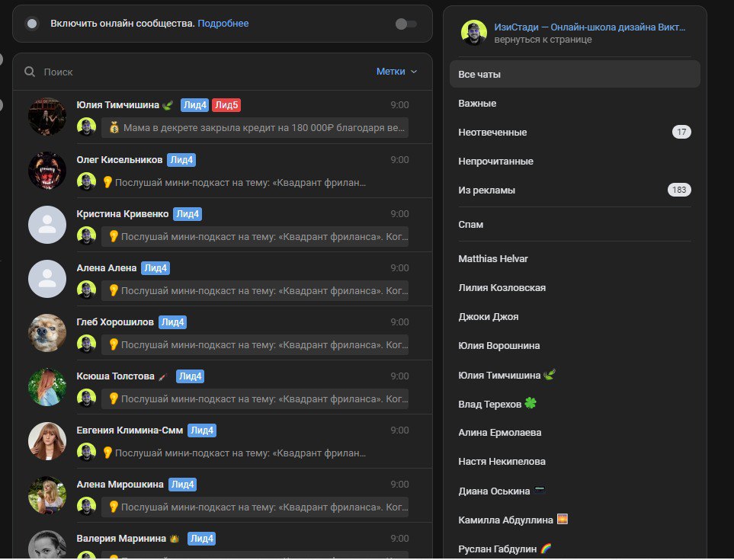Select Важные filter

click(x=575, y=104)
